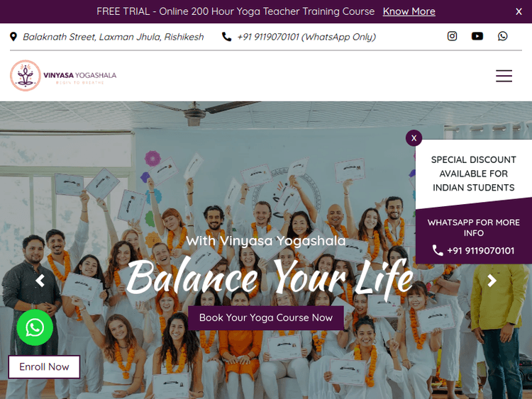Dismiss the free trial banner
Screen dimensions: 532x399
(x=519, y=11)
